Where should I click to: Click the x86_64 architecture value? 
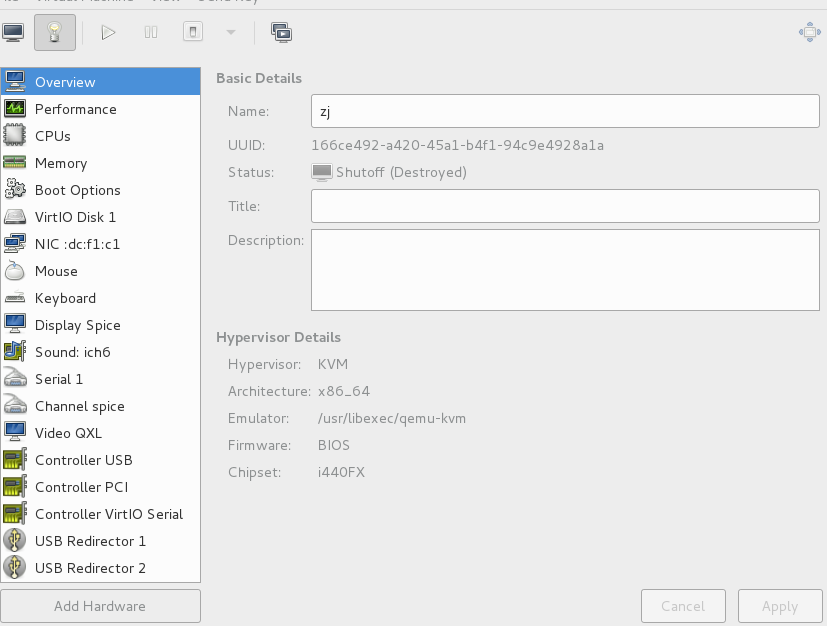point(344,391)
